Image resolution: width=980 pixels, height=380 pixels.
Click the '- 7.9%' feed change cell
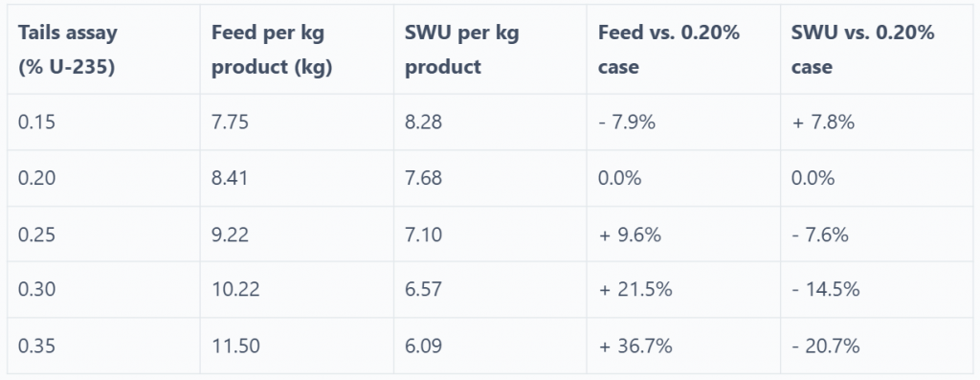pos(683,122)
